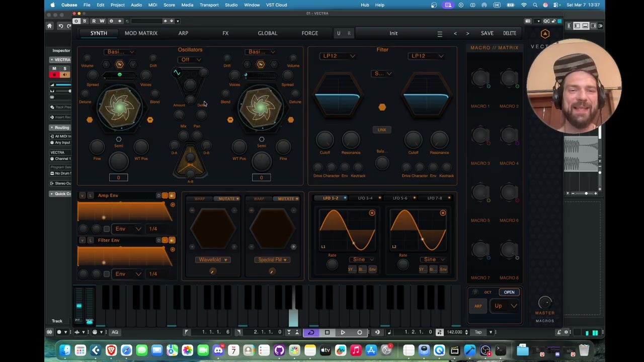Toggle the checkbox beside Filter Env dropdown
Image resolution: width=644 pixels, height=362 pixels.
coord(107,274)
